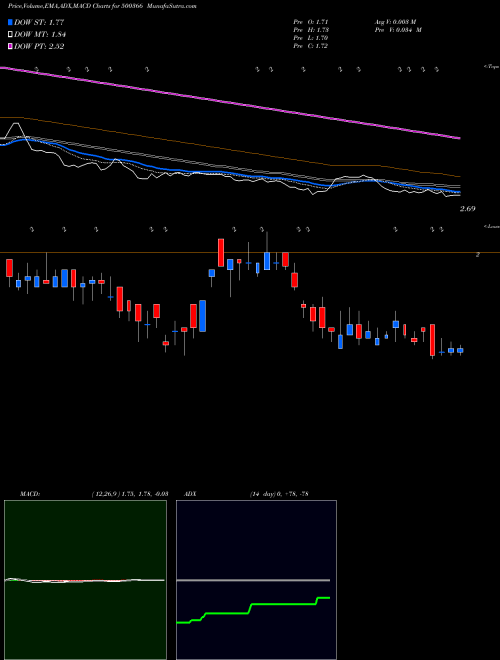Click the <Tops label at right edge

tap(491, 67)
